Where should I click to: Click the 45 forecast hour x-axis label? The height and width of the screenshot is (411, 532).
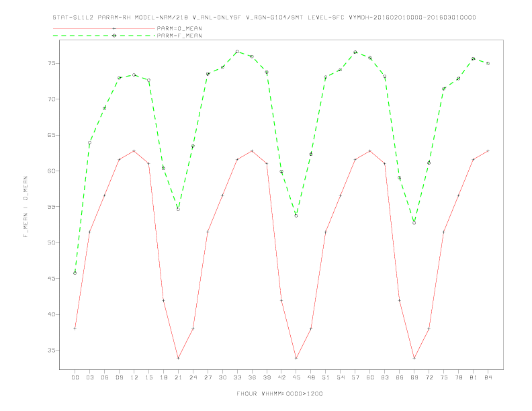[x=296, y=377]
